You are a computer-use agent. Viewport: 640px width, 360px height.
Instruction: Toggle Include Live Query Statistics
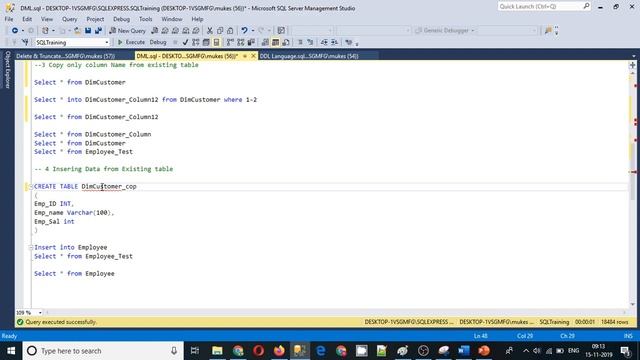pyautogui.click(x=241, y=42)
